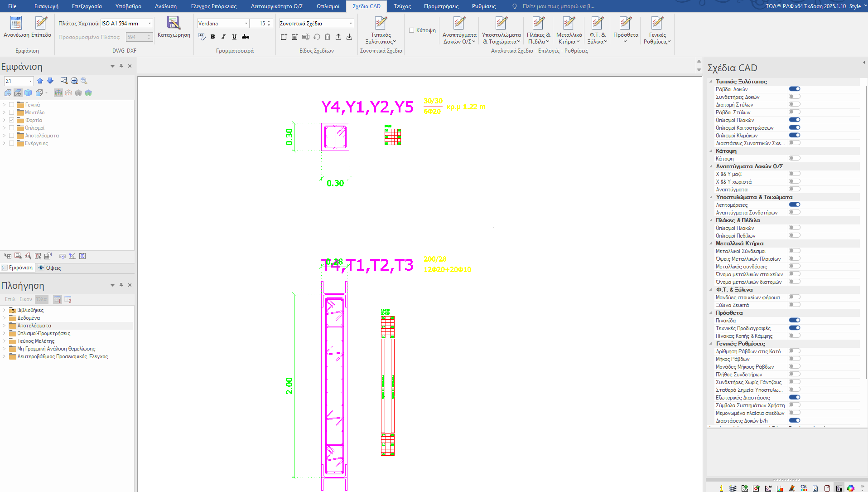Click the blue up arrow icon
This screenshot has width=868, height=492.
(x=40, y=81)
